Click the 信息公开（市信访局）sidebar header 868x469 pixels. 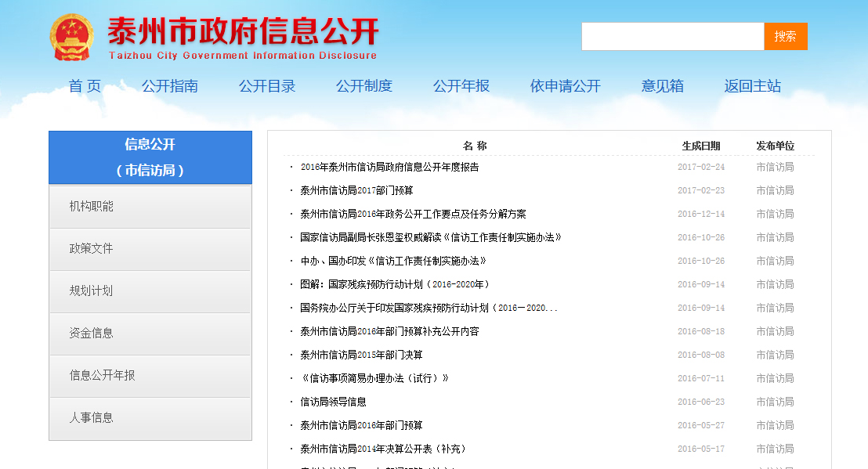[x=150, y=157]
